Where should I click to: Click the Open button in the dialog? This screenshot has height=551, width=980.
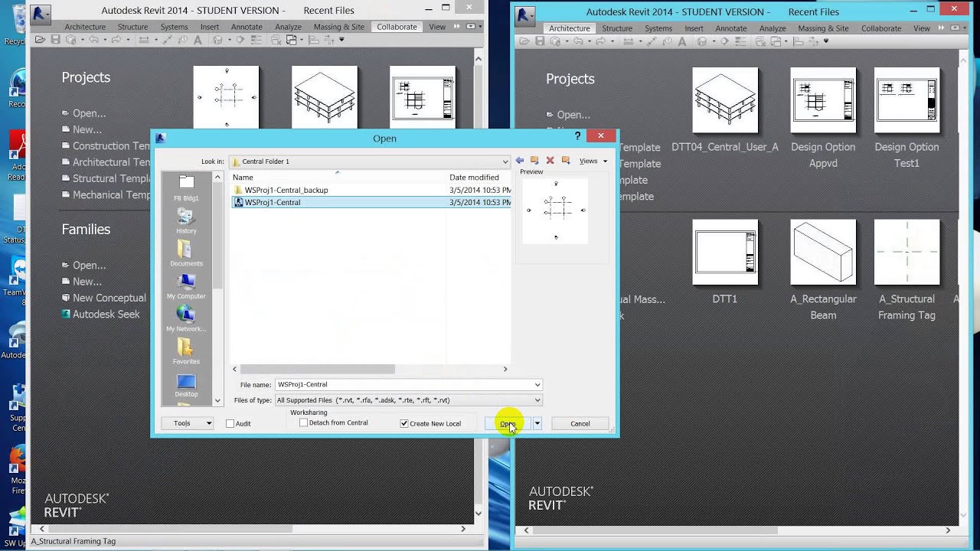[x=508, y=423]
